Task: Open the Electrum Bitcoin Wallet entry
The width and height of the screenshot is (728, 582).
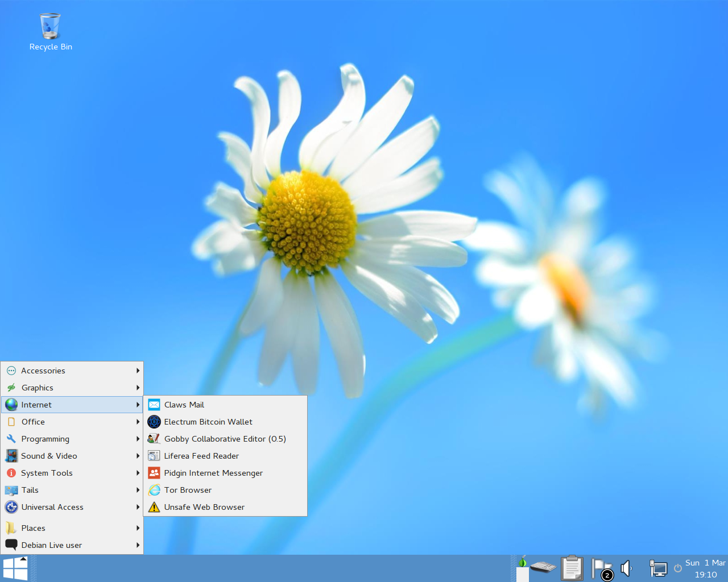Action: tap(225, 422)
